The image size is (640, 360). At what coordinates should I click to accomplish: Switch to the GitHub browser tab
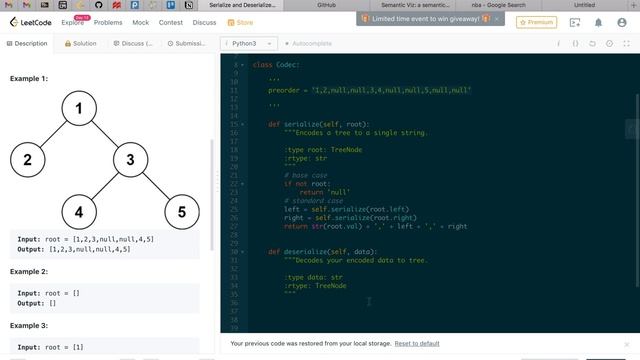tap(327, 5)
